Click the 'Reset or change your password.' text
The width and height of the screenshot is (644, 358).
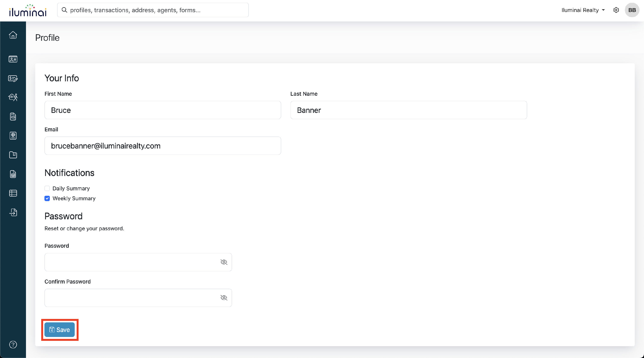pos(84,229)
